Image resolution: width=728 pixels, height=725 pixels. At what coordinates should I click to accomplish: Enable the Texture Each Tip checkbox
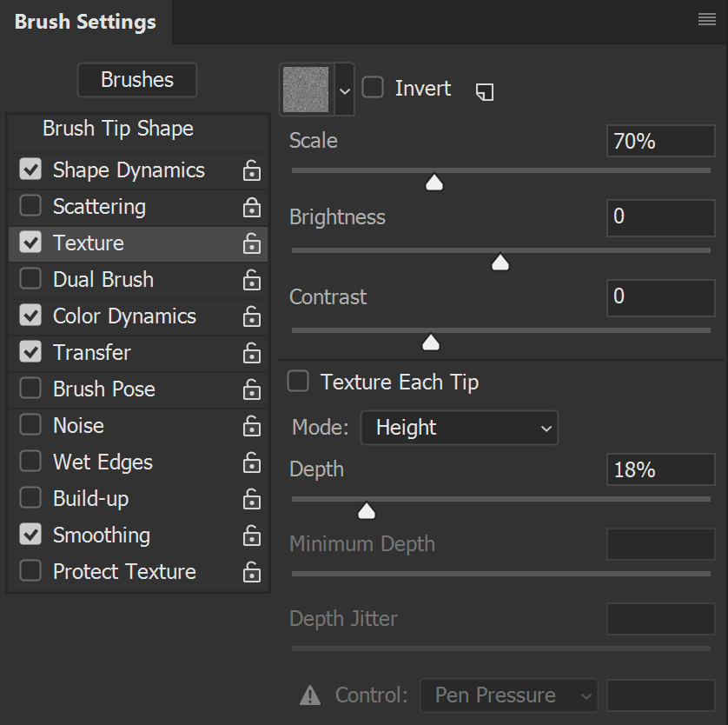tap(298, 382)
